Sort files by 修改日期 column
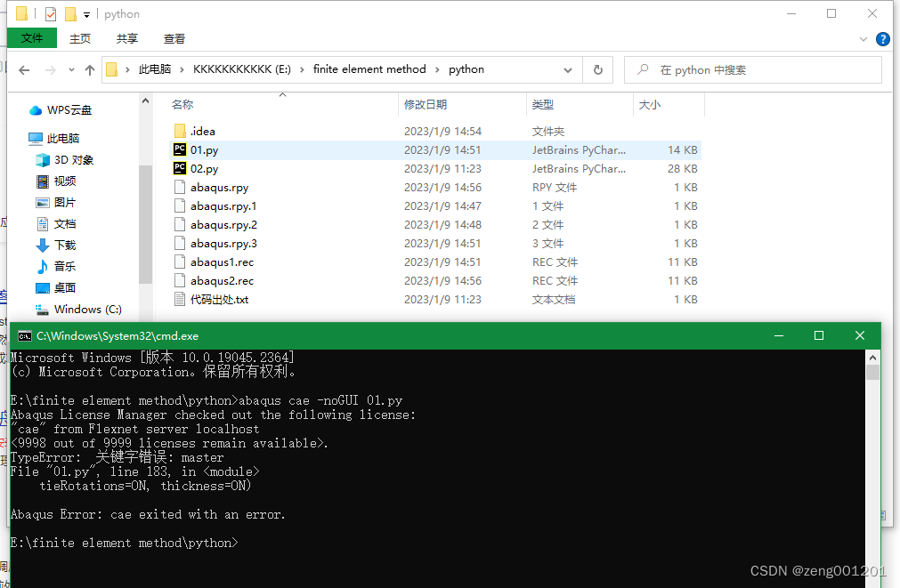This screenshot has height=588, width=900. (x=426, y=105)
